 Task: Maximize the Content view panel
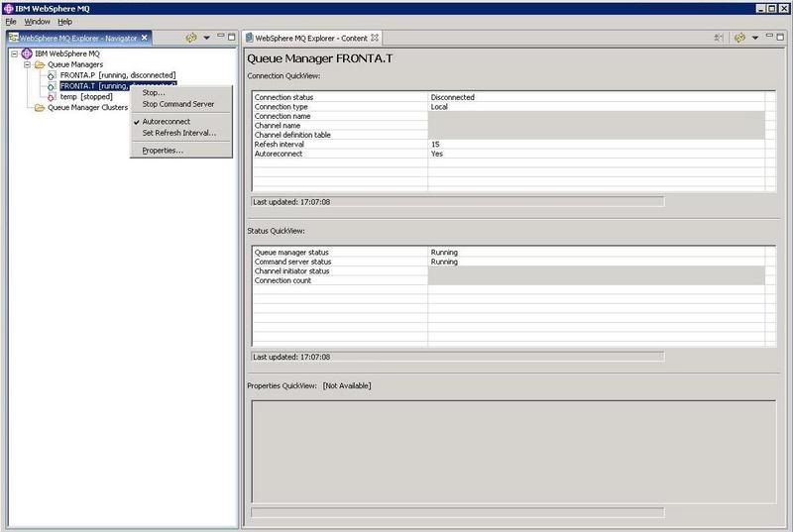pyautogui.click(x=780, y=37)
